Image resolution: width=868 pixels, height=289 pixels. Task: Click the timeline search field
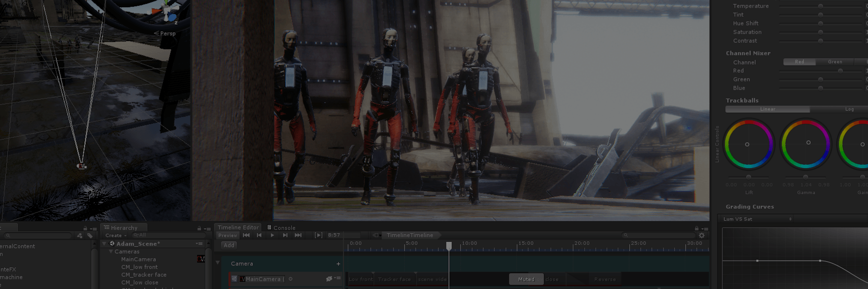659,236
